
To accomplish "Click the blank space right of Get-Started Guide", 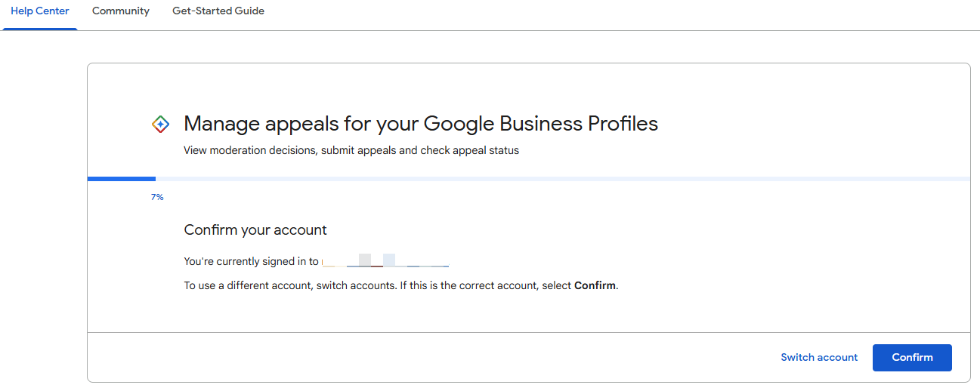I will (x=620, y=11).
